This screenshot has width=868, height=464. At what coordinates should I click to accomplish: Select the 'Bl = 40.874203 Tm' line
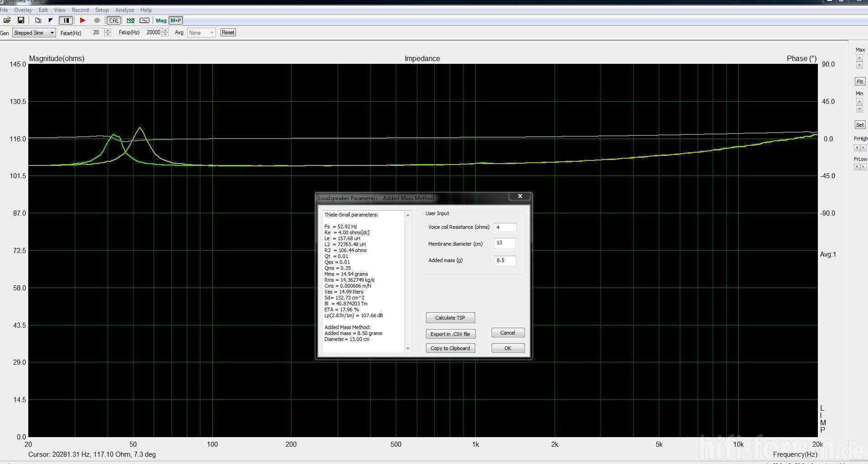[x=346, y=304]
